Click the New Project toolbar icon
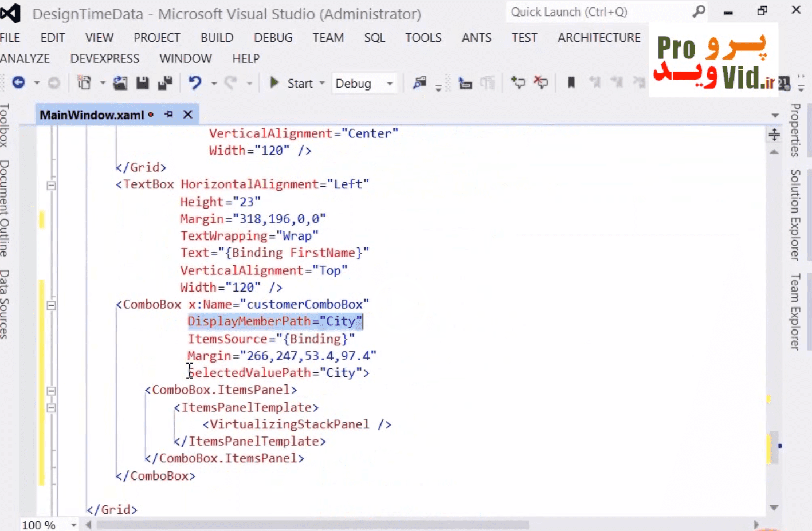812x531 pixels. pos(84,83)
